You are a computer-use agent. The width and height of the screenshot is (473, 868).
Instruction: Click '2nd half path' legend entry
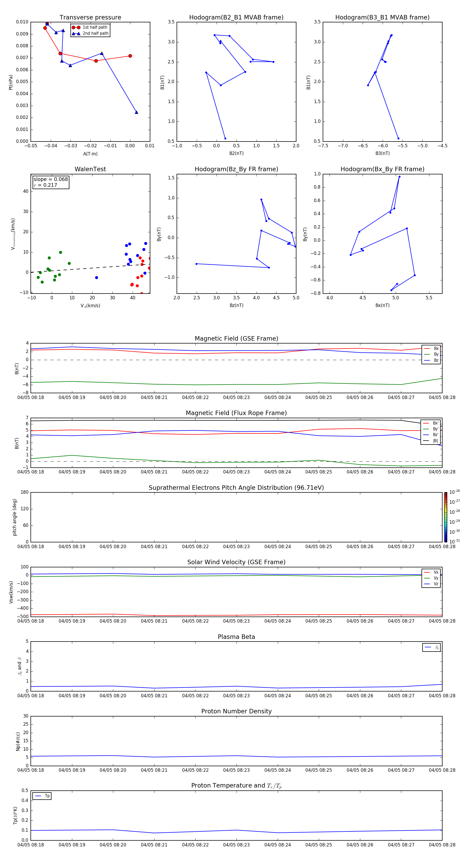(x=91, y=33)
